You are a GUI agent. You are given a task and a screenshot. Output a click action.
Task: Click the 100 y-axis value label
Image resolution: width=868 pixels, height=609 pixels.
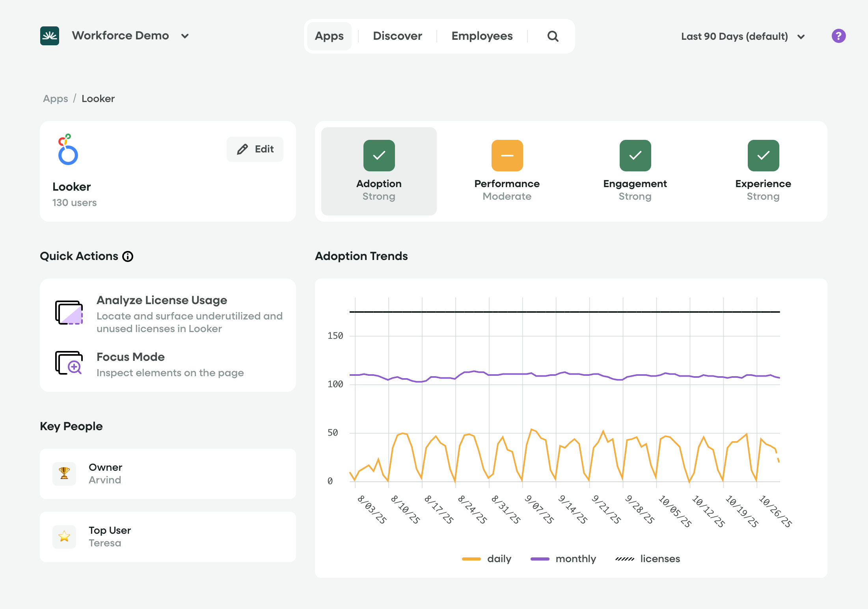[335, 384]
